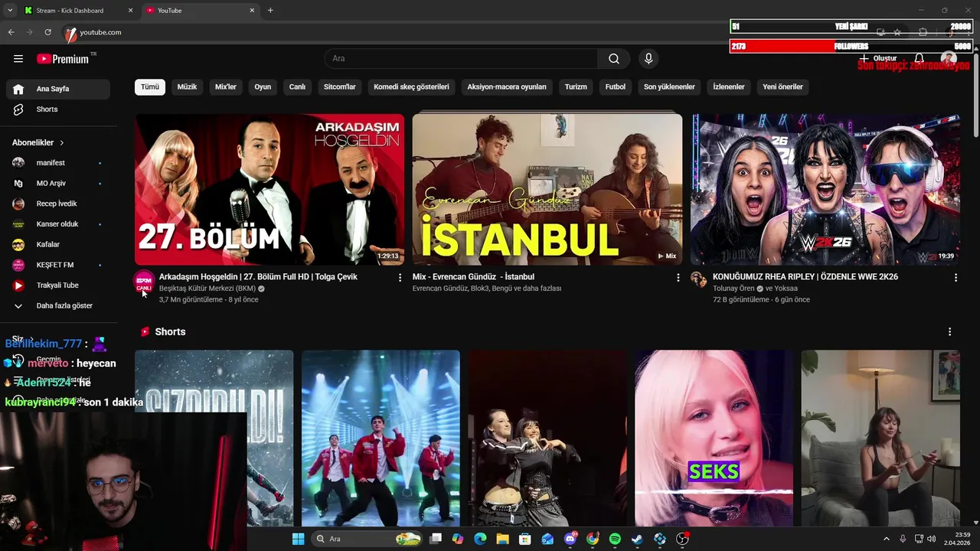Open the 27. BÖLÜM video thumbnail
The image size is (980, 551).
coord(269,189)
